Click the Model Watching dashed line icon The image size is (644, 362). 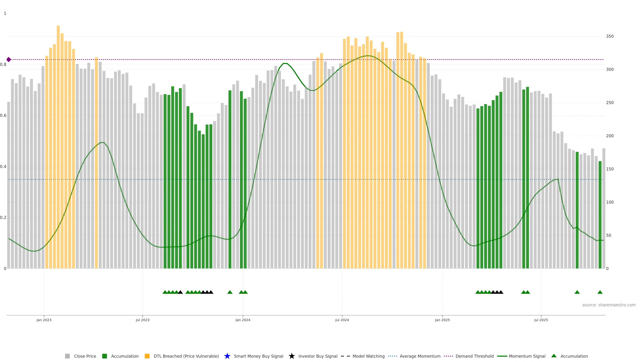point(345,356)
